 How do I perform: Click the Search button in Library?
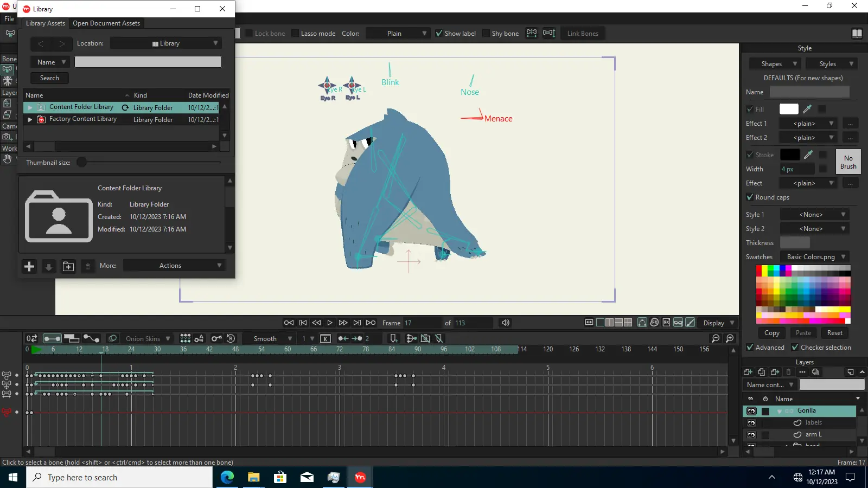(x=49, y=78)
